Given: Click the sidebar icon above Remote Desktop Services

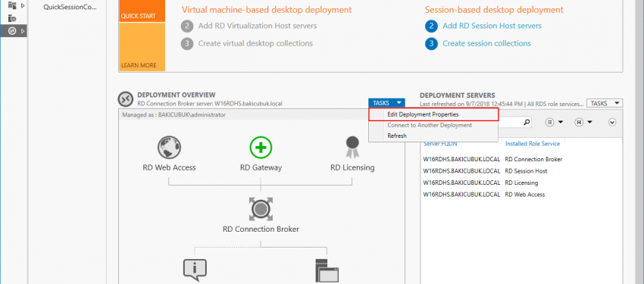Looking at the screenshot, I should [x=12, y=18].
